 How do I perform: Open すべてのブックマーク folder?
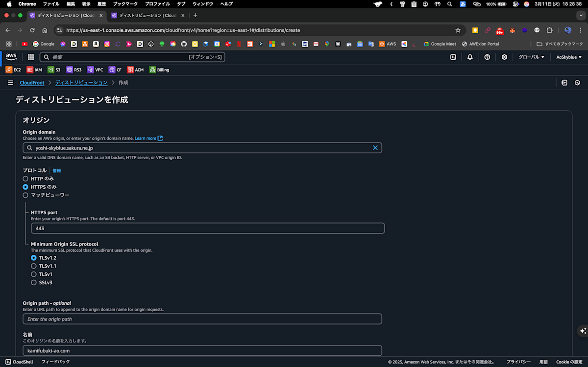pyautogui.click(x=560, y=44)
